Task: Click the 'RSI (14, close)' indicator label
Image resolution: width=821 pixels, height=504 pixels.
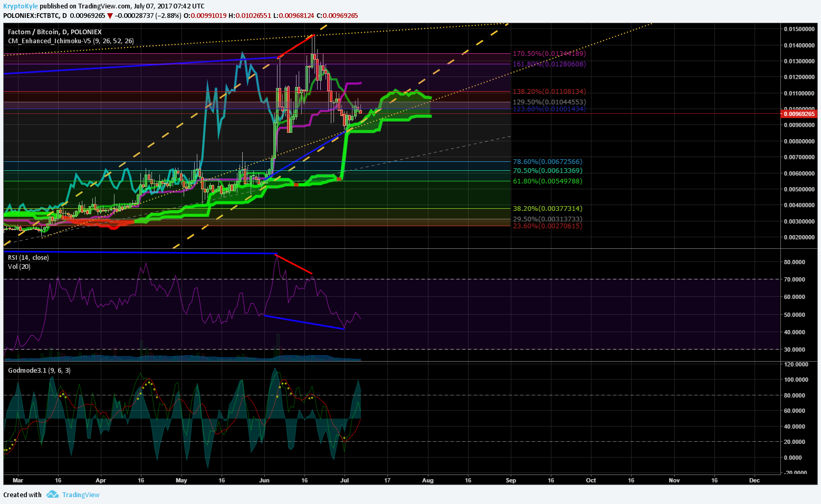Action: pyautogui.click(x=28, y=258)
